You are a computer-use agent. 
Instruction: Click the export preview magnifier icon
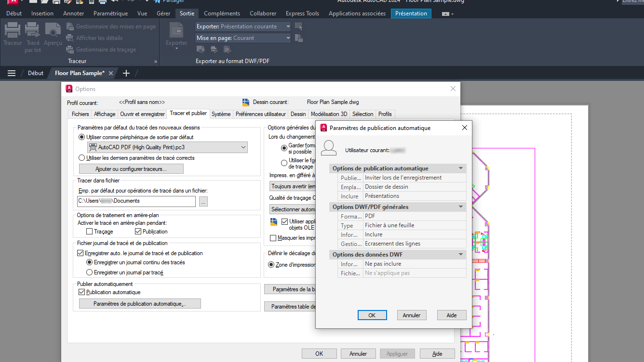201,49
